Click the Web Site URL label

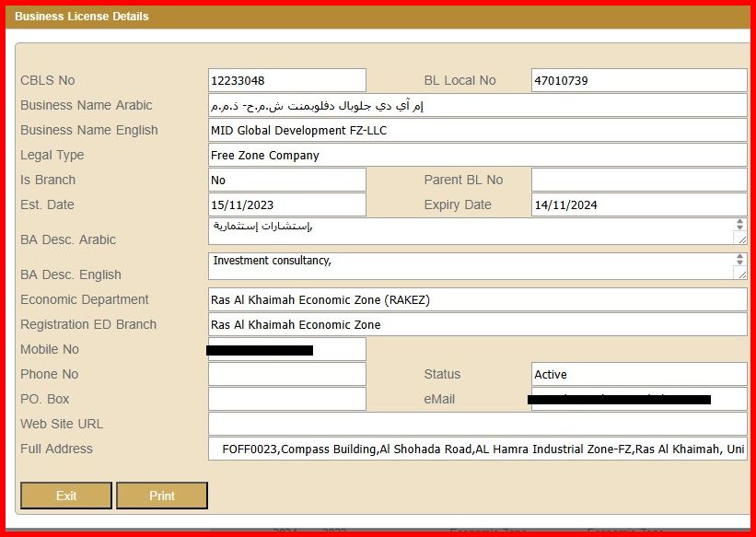click(62, 424)
